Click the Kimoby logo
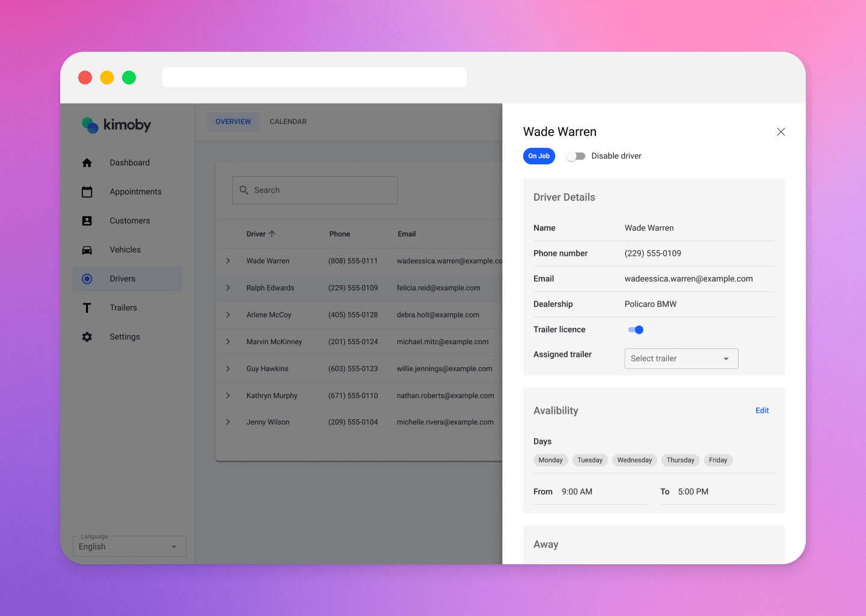 pyautogui.click(x=115, y=125)
